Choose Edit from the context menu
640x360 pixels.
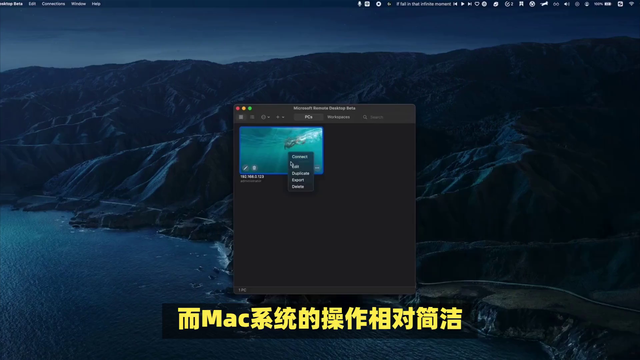[300, 167]
